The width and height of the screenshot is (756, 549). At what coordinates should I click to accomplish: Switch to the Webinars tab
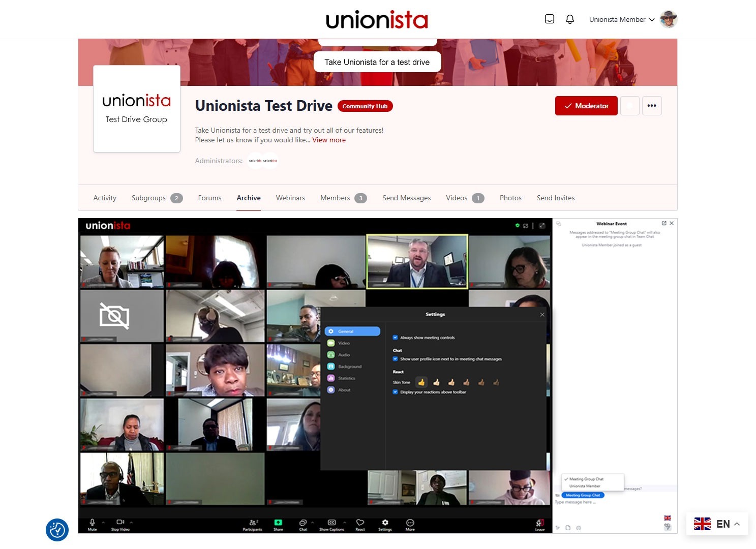[x=290, y=198]
